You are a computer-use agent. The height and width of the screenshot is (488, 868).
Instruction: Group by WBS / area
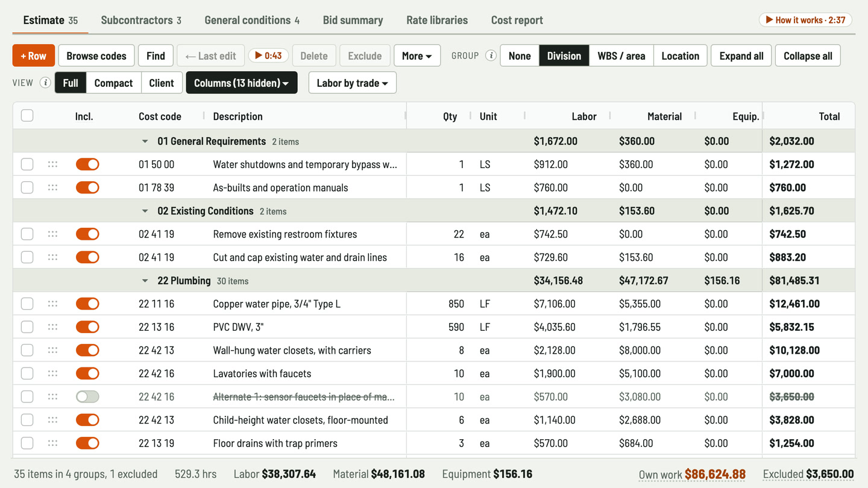click(621, 55)
